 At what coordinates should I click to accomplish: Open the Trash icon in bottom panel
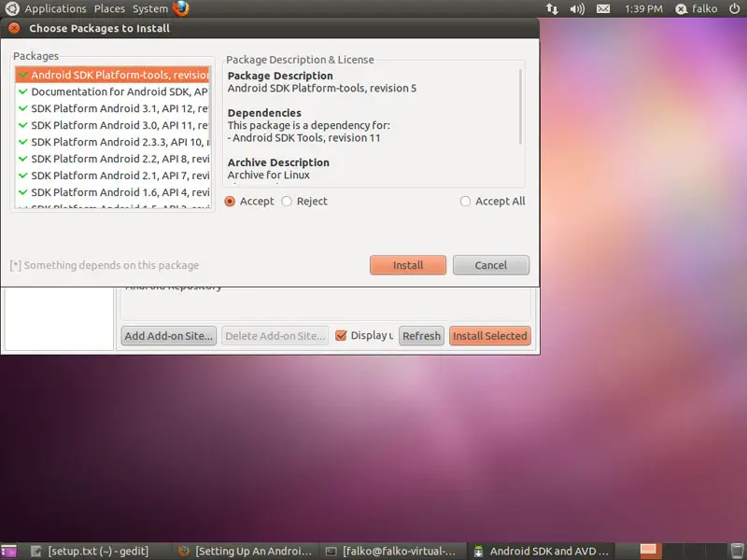pos(737,551)
